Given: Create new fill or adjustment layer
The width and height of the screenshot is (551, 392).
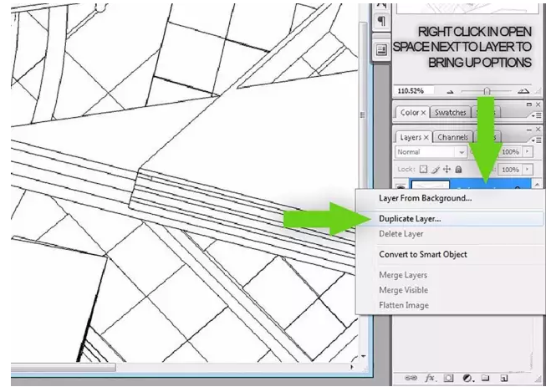Looking at the screenshot, I should (x=467, y=379).
